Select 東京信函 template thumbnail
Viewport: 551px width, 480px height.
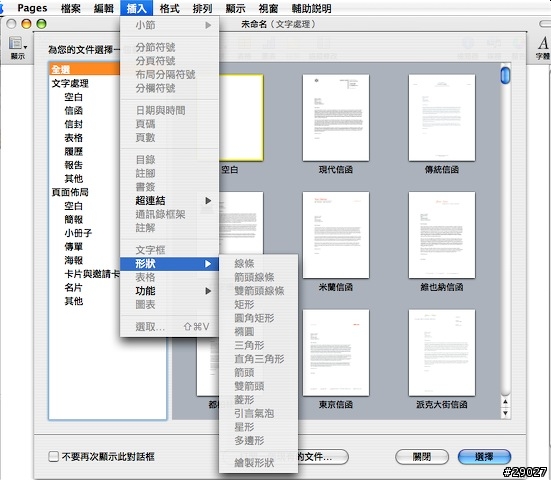336,353
